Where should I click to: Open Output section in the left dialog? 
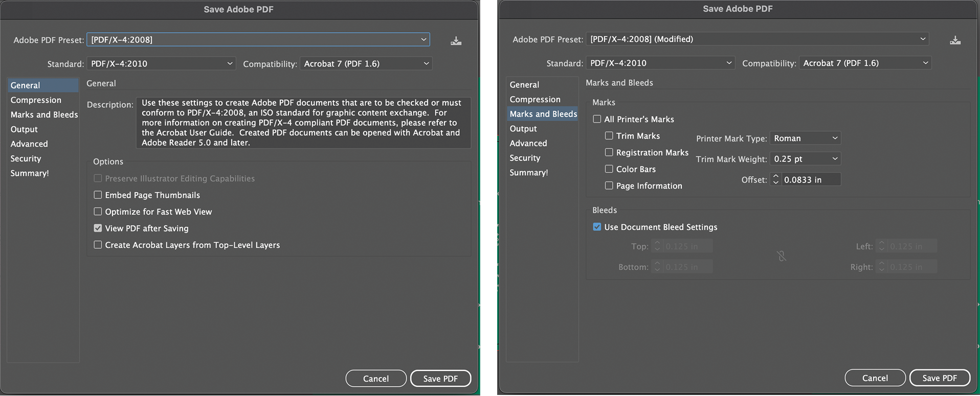43,129
